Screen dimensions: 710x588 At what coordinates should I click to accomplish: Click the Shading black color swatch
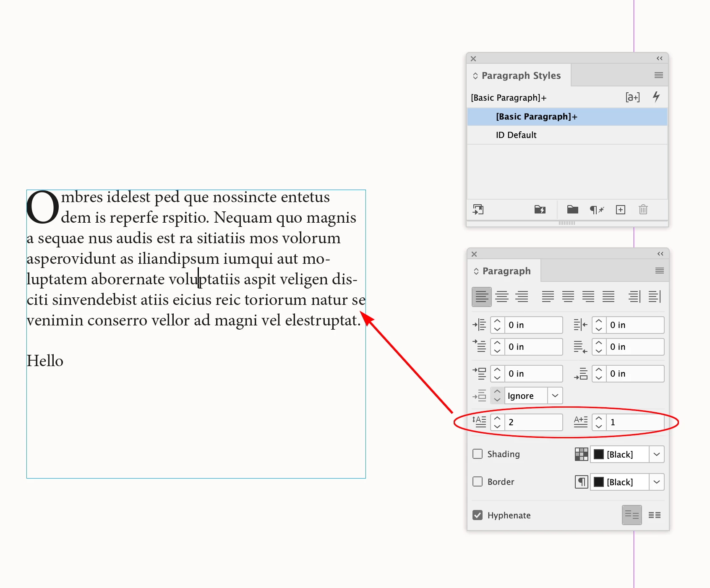click(x=599, y=454)
